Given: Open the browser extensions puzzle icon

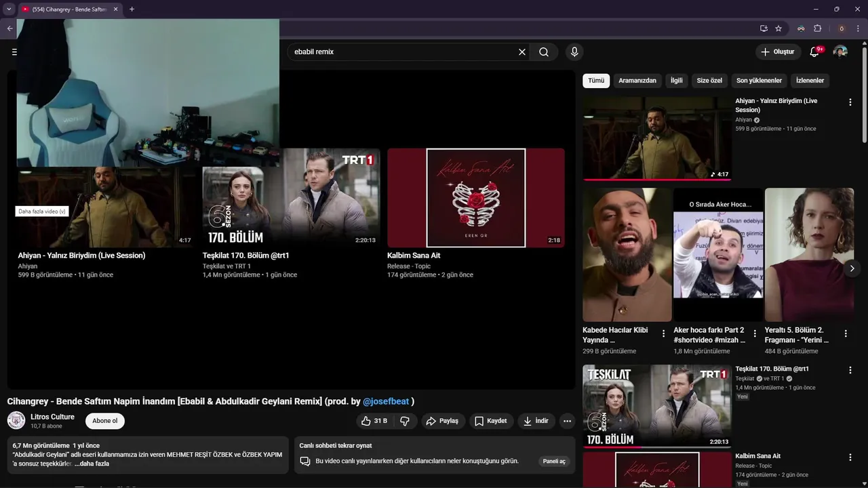Looking at the screenshot, I should click(817, 28).
